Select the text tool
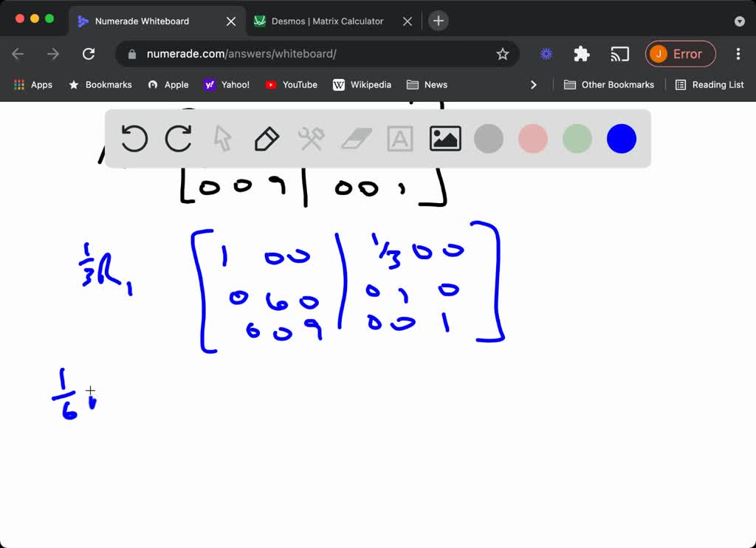This screenshot has width=756, height=548. (399, 138)
